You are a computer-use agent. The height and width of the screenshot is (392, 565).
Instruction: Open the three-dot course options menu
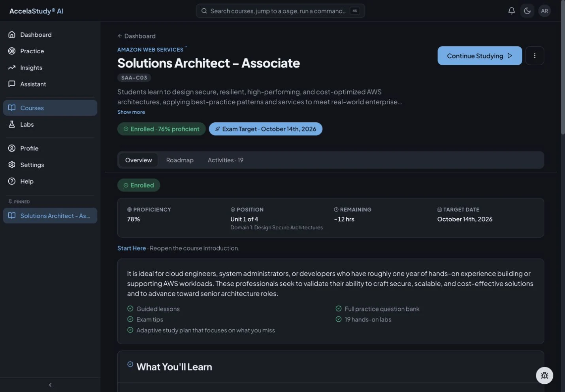click(x=535, y=56)
